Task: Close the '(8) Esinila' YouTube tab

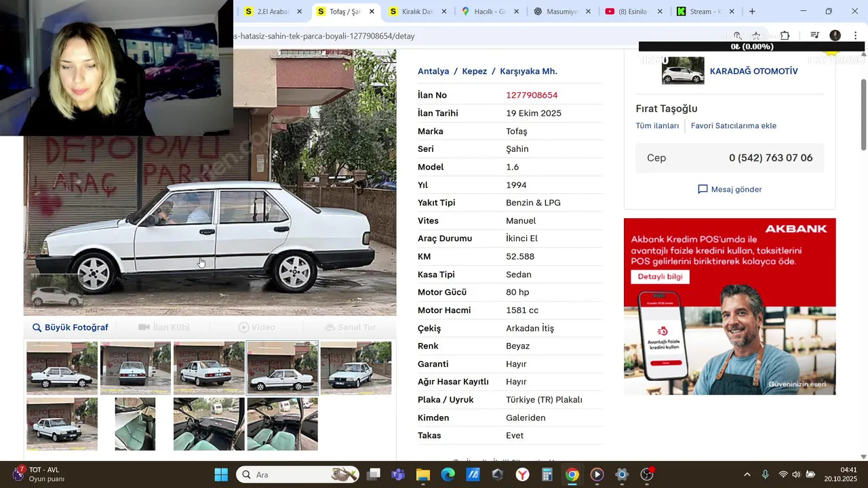Action: [660, 12]
